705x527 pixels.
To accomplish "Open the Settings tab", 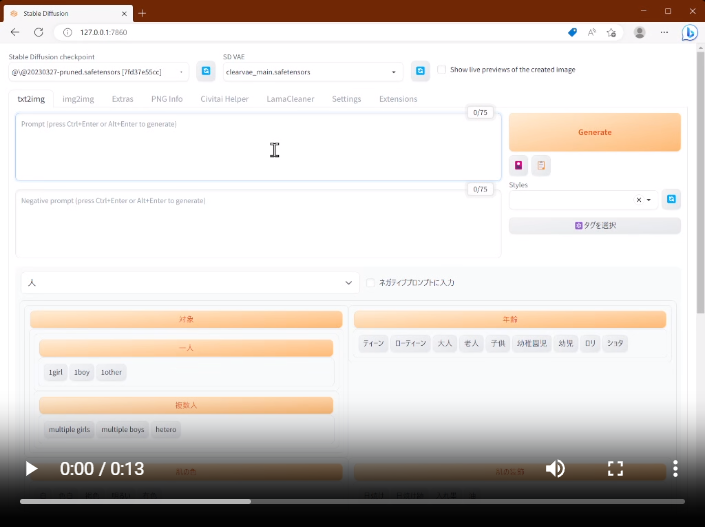I will click(347, 99).
